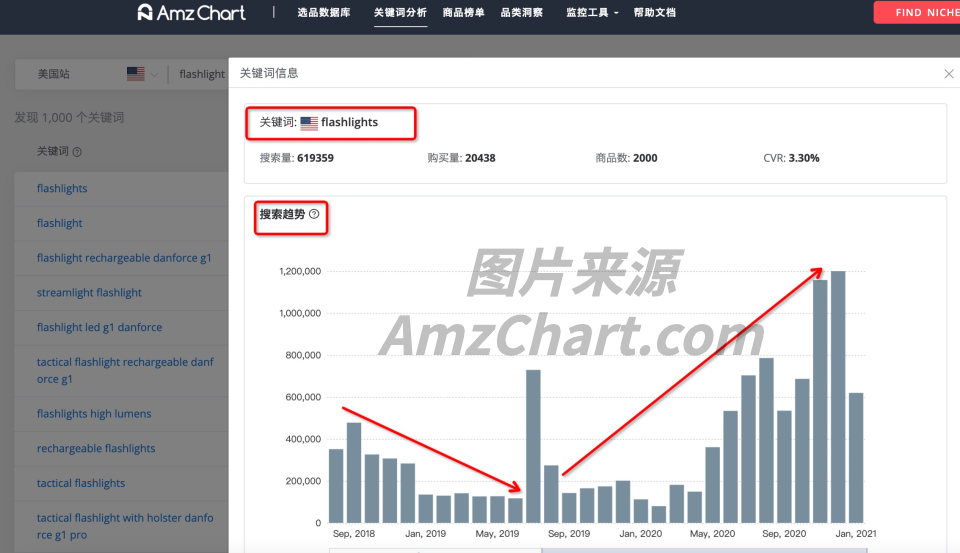This screenshot has height=553, width=960.
Task: Open the 品类洞察 menu item
Action: pos(522,12)
